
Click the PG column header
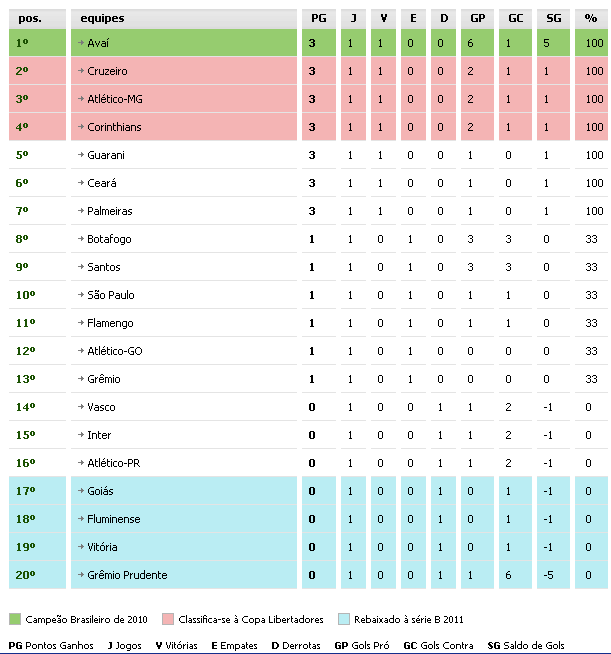point(318,18)
